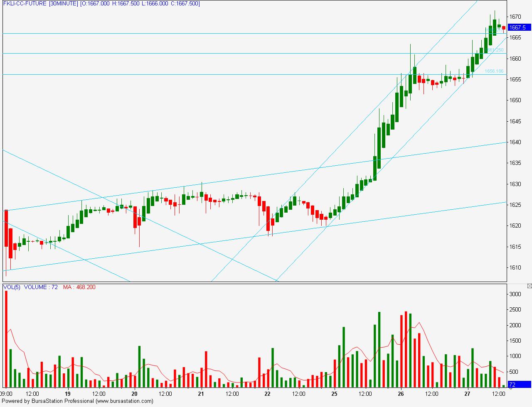Click the 1640 price axis label

[515, 142]
